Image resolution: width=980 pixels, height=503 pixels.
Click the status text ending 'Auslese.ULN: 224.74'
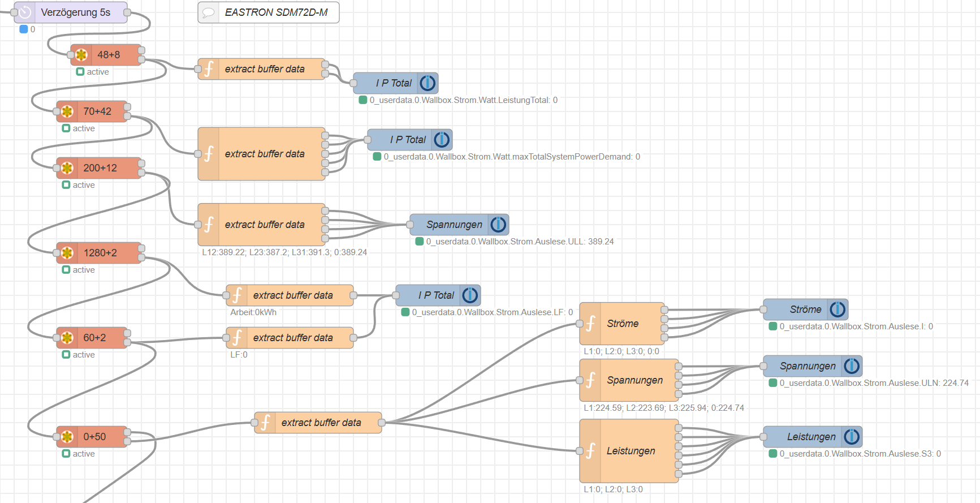(x=874, y=383)
